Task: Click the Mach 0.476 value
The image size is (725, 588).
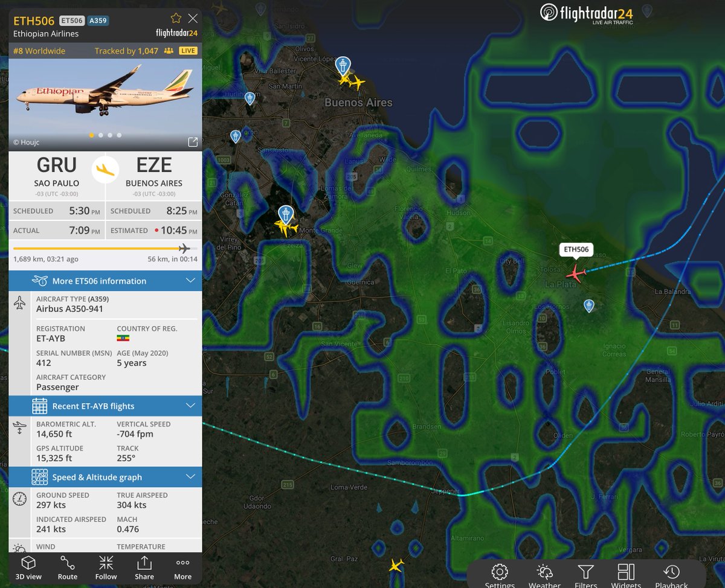Action: [128, 529]
